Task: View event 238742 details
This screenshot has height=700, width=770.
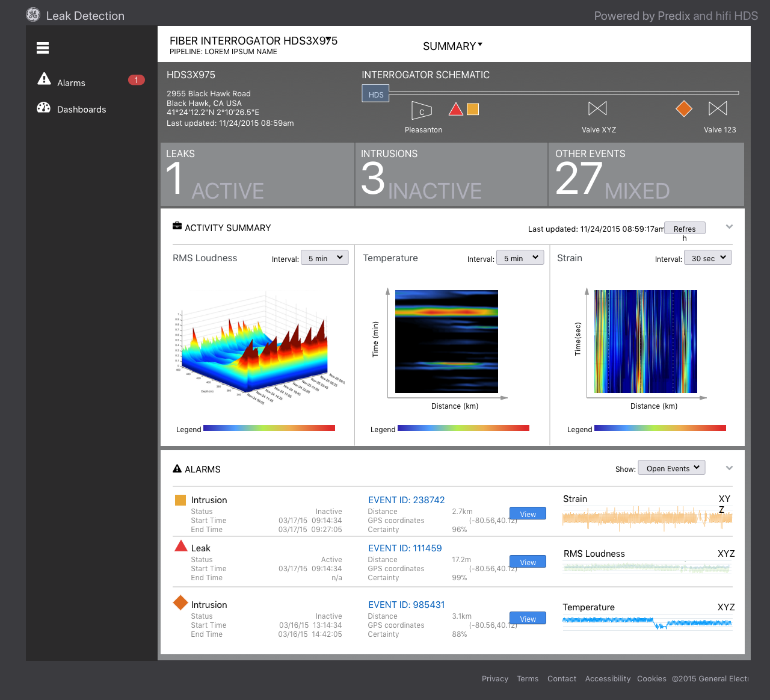Action: [528, 514]
